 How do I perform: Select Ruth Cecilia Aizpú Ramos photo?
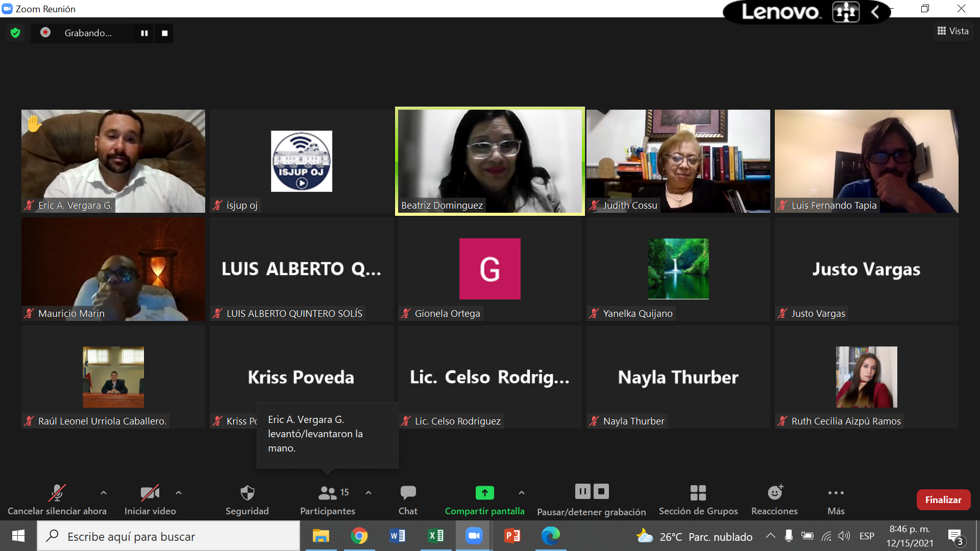point(867,377)
